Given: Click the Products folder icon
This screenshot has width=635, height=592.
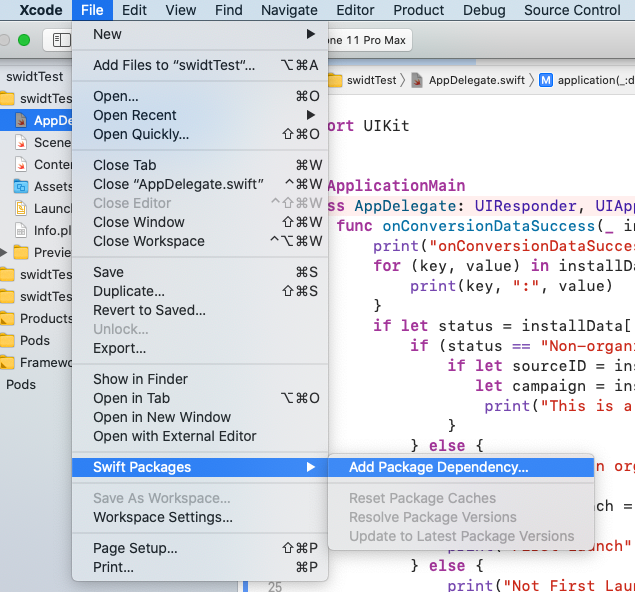Looking at the screenshot, I should 7,318.
